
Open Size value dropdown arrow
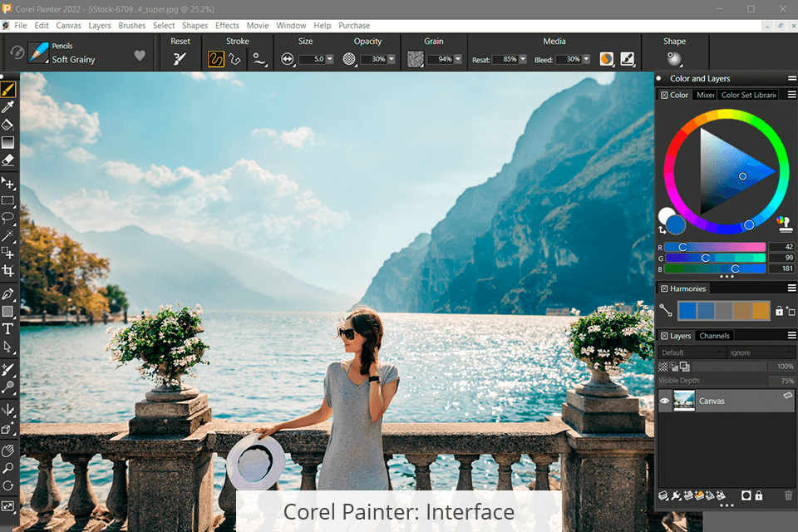point(330,60)
